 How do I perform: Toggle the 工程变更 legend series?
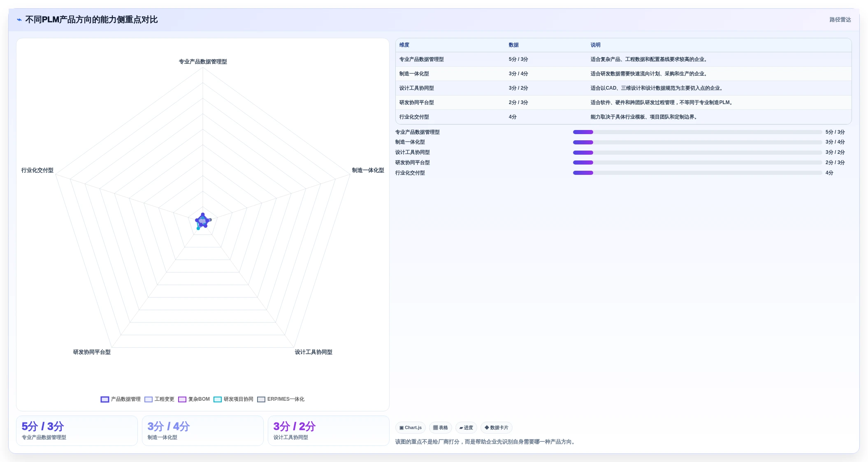pos(159,399)
